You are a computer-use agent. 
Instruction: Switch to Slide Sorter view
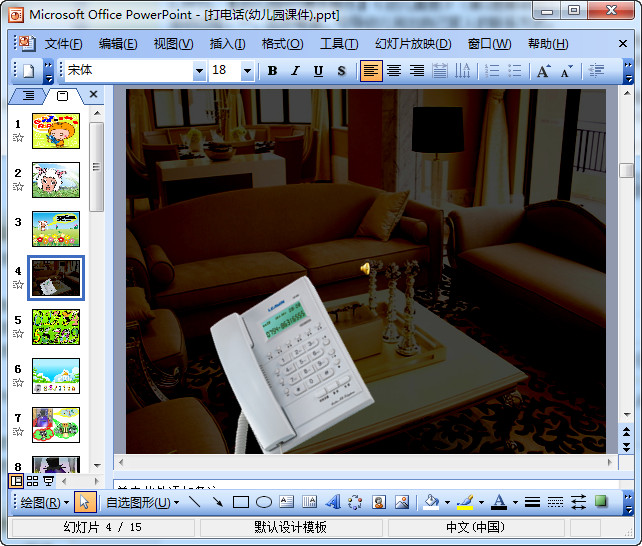tap(32, 481)
